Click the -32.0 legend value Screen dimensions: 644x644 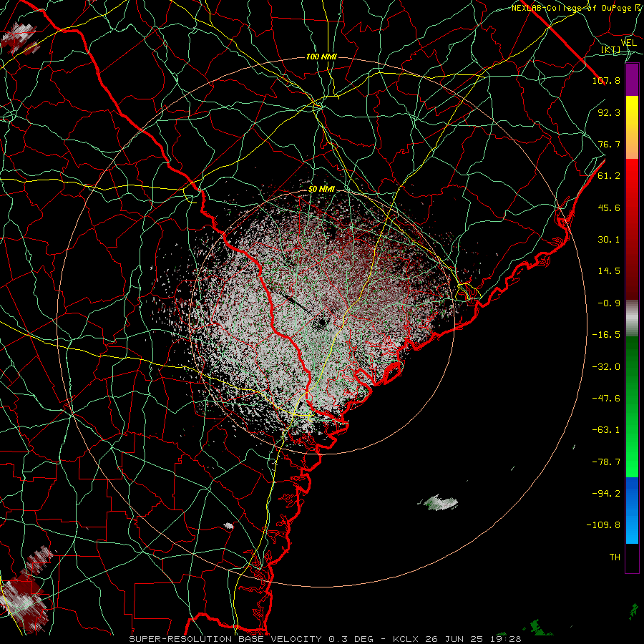(606, 367)
